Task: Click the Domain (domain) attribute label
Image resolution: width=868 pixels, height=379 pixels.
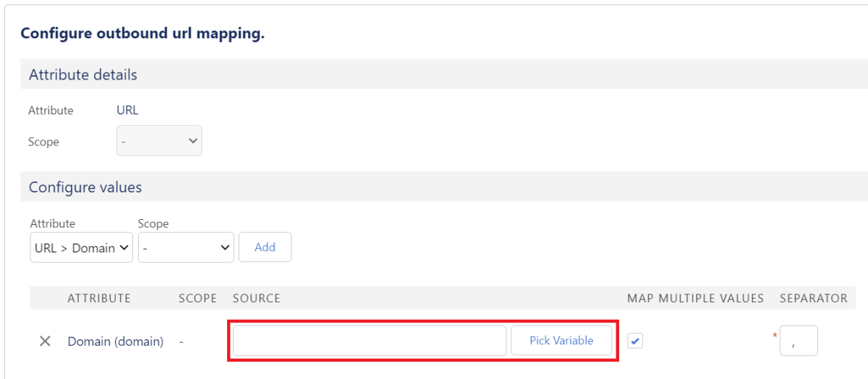Action: tap(116, 341)
